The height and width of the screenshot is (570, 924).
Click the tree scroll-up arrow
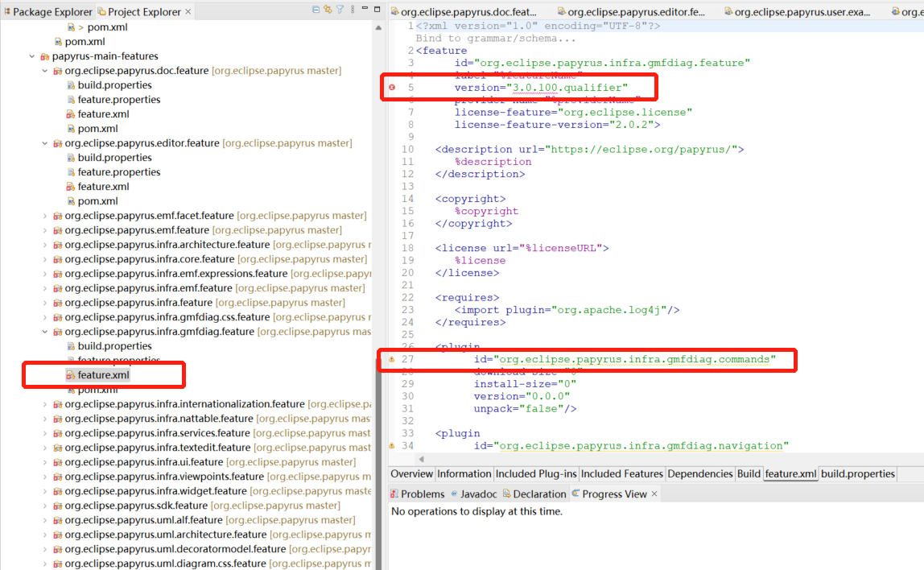(378, 27)
